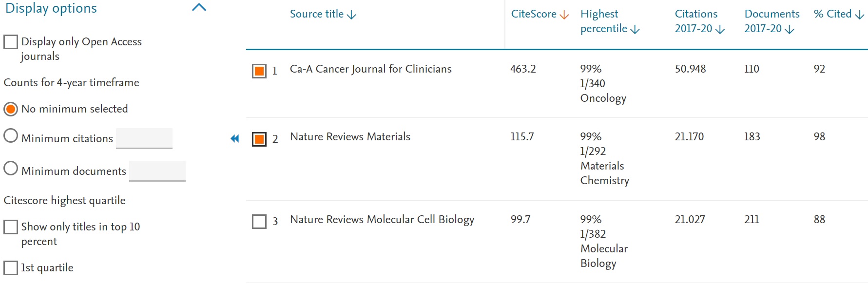Click the Minimum documents input field
This screenshot has width=868, height=284.
tap(157, 171)
